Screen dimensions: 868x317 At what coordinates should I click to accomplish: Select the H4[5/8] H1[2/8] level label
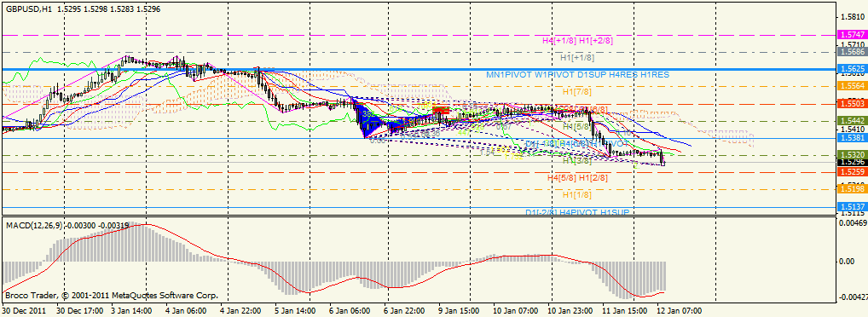[x=577, y=177]
